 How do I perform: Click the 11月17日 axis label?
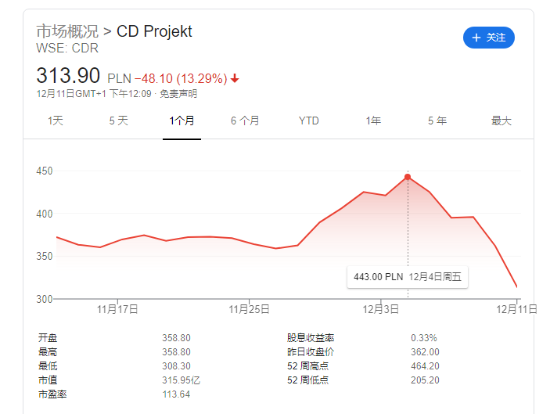(x=118, y=309)
